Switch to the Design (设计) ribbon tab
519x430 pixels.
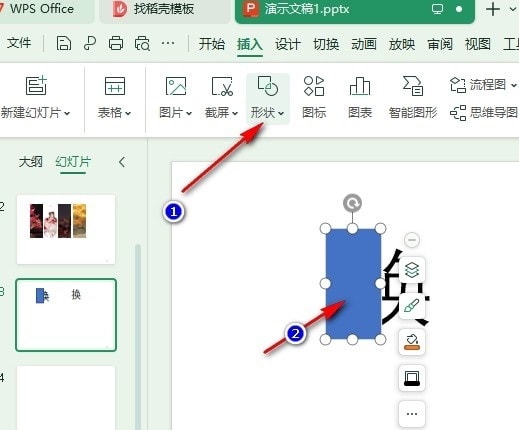288,44
